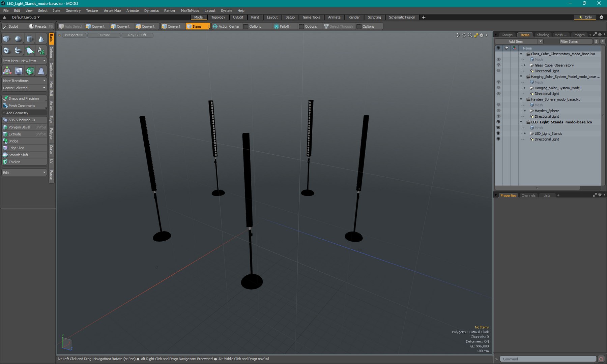Click the Action Center icon button
607x364 pixels.
coord(226,26)
